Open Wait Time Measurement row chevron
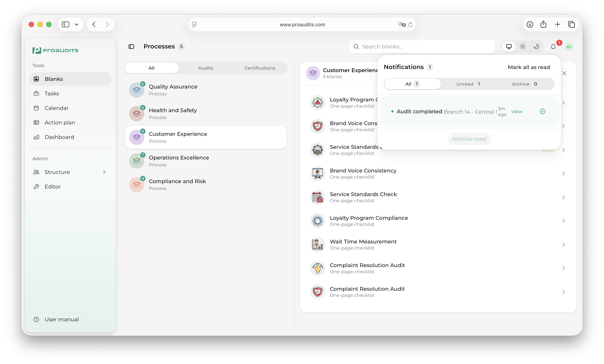Viewport: 604px width, 364px height. [x=563, y=245]
